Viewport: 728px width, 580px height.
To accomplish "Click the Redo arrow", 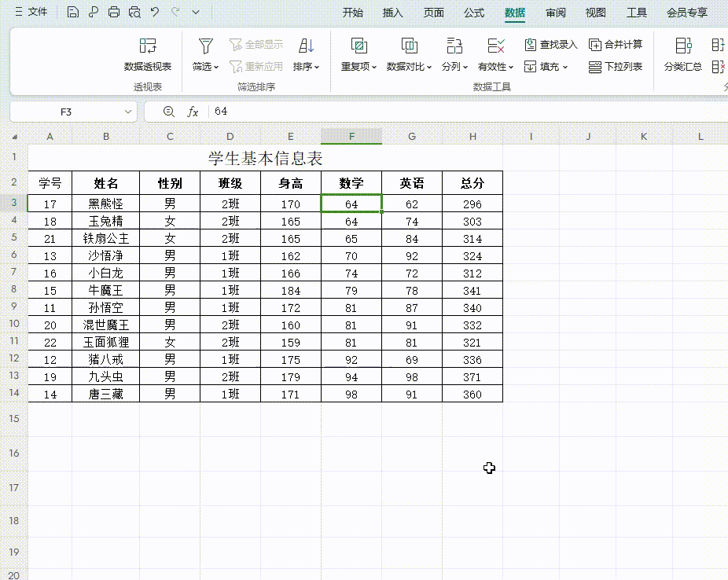I will pyautogui.click(x=175, y=12).
